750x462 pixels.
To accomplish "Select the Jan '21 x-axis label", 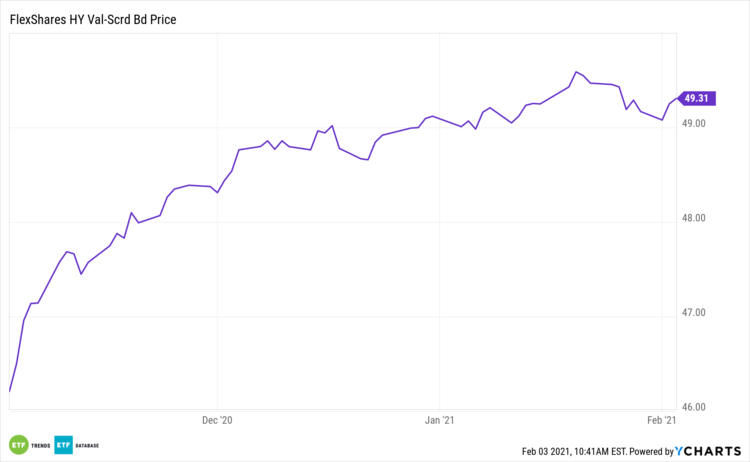I will click(x=440, y=421).
